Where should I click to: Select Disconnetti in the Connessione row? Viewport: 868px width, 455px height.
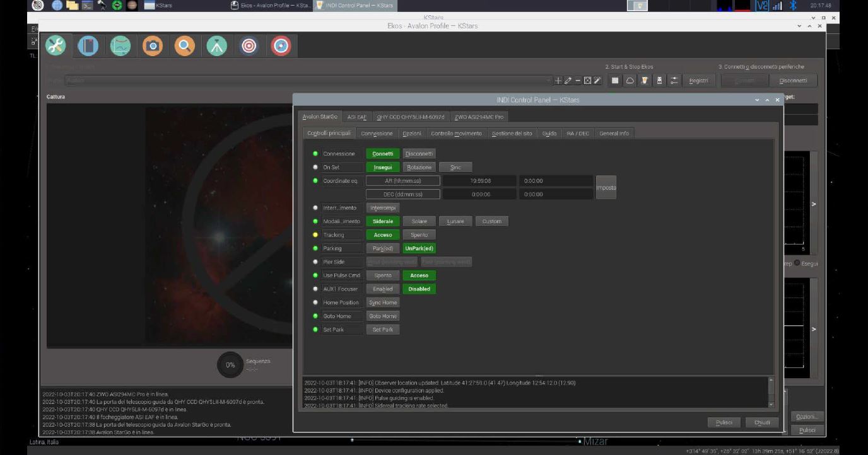click(419, 154)
